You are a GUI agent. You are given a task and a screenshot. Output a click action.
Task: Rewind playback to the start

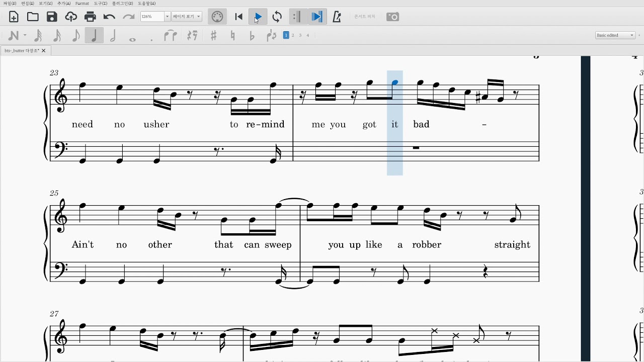tap(239, 17)
